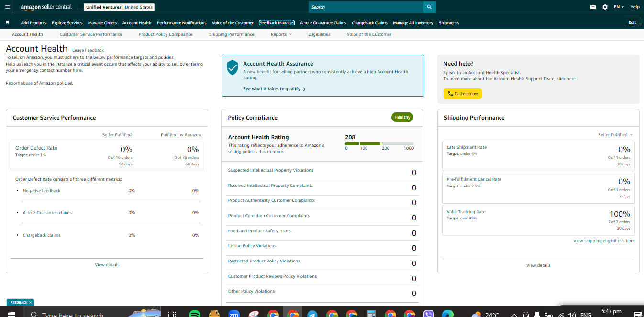Viewport: 644px width, 317px height.
Task: Open Received Intellectual Property Complaints
Action: coord(270,186)
